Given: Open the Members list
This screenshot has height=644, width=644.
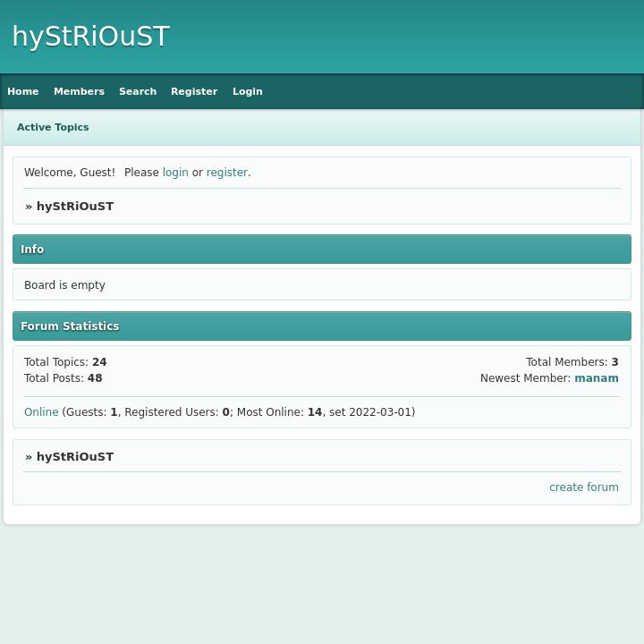Looking at the screenshot, I should coord(79,91).
